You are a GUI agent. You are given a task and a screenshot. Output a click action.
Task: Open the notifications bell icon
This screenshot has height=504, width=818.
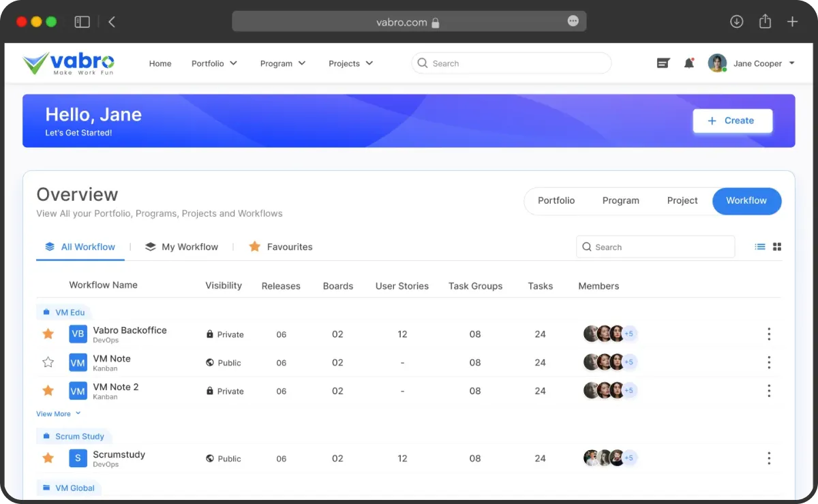688,63
